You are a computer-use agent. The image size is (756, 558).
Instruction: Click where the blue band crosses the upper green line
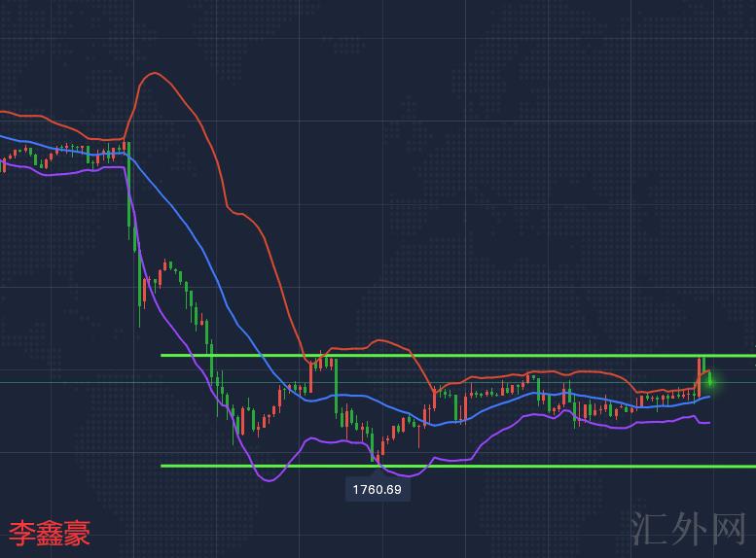pos(256,355)
